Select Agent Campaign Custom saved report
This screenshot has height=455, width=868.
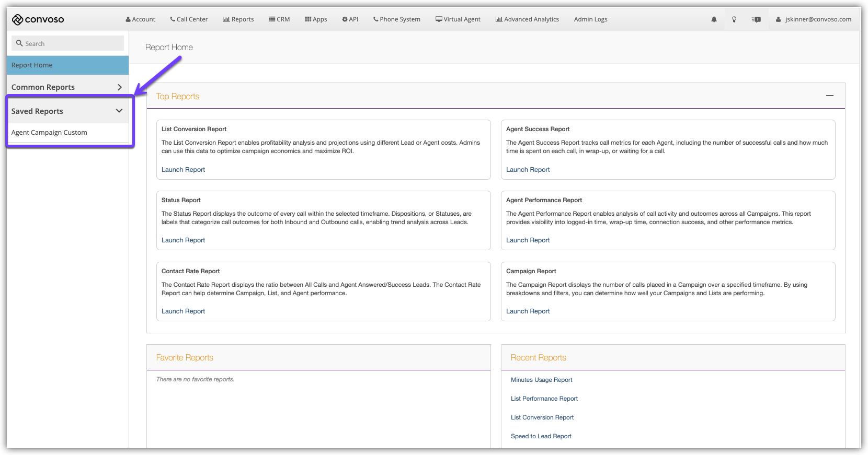point(49,133)
